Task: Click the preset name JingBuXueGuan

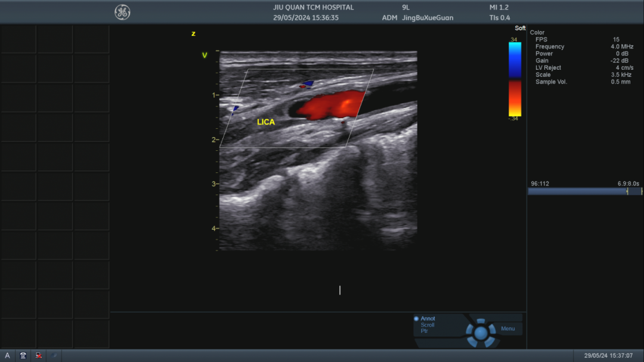Action: pos(428,18)
